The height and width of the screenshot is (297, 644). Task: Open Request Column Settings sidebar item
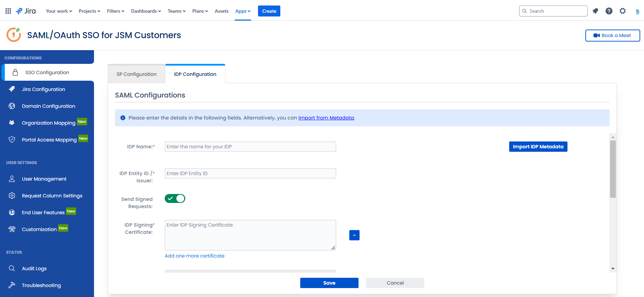coord(47,195)
